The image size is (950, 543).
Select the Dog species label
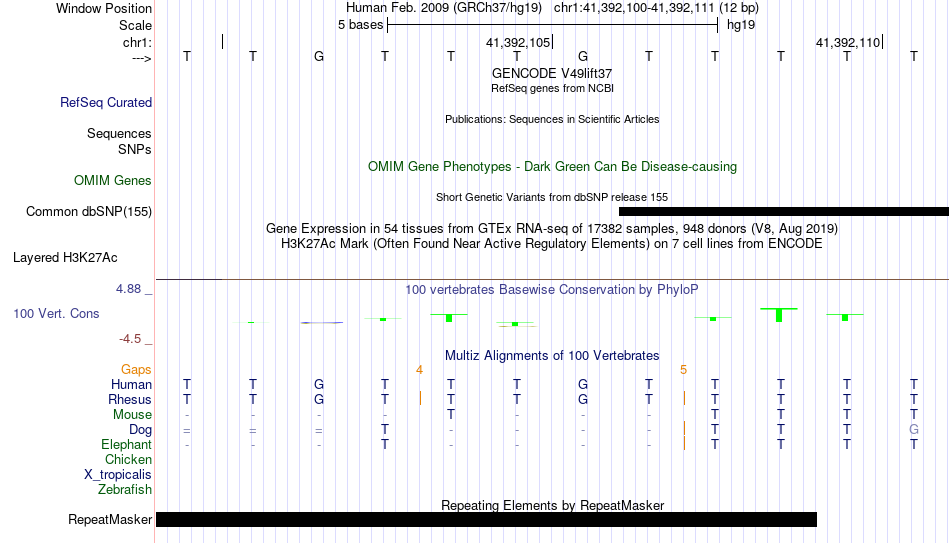pos(141,430)
